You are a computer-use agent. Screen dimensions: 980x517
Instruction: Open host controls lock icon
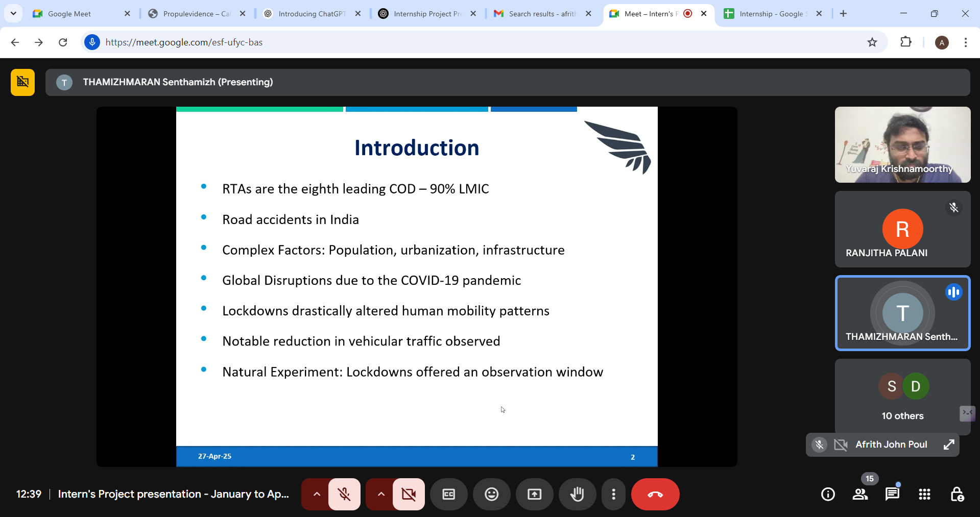(x=957, y=494)
